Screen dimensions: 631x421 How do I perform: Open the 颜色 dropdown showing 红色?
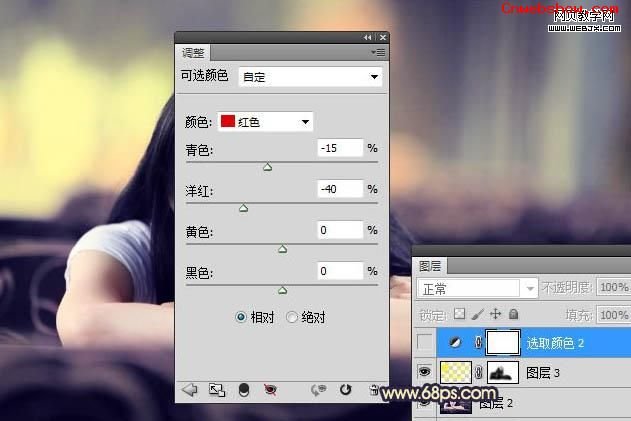click(x=265, y=122)
